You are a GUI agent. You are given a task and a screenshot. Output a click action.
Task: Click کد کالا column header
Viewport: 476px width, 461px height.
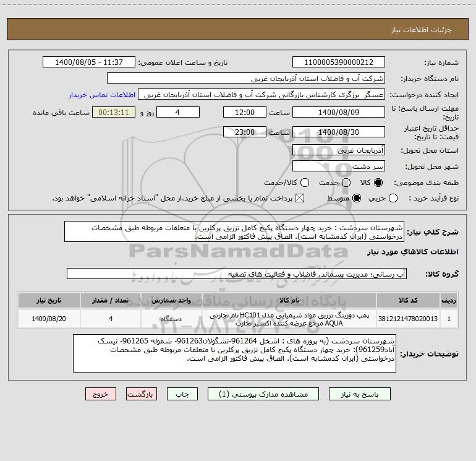[x=408, y=301]
